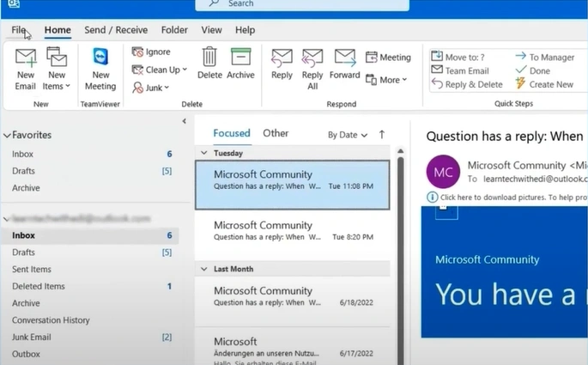
Task: Click Reply All
Action: tap(312, 70)
